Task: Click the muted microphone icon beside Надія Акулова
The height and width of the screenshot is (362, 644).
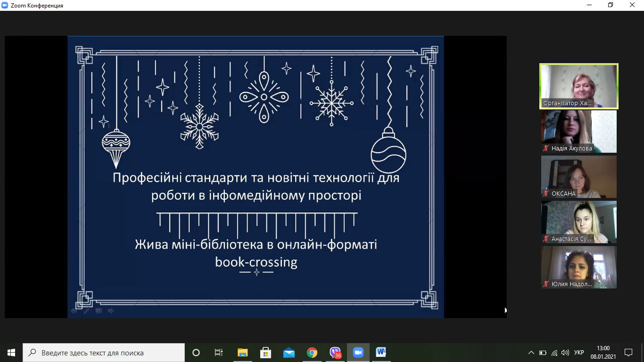Action: tap(546, 148)
